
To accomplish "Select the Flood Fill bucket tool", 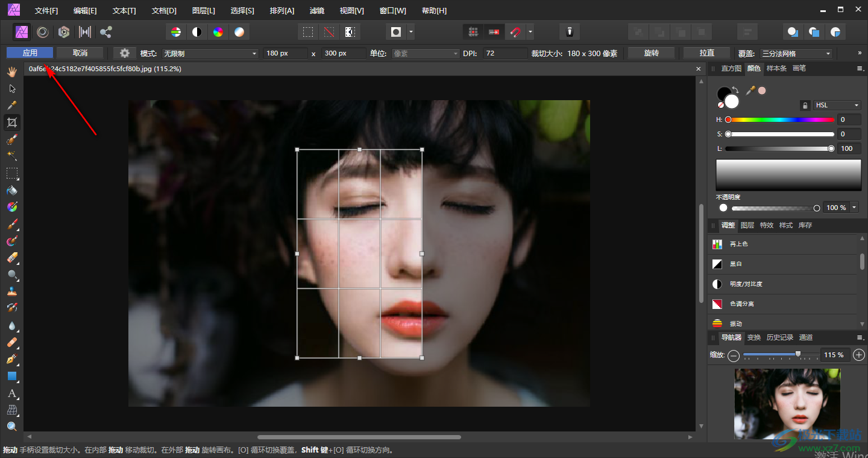I will (x=11, y=190).
